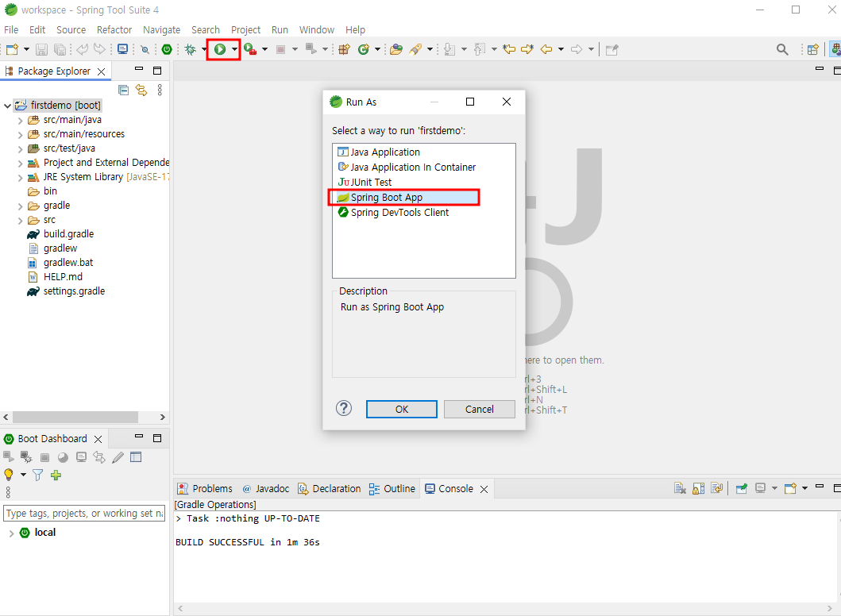Click the stop icon in Boot Dashboard toolbar

(x=45, y=457)
